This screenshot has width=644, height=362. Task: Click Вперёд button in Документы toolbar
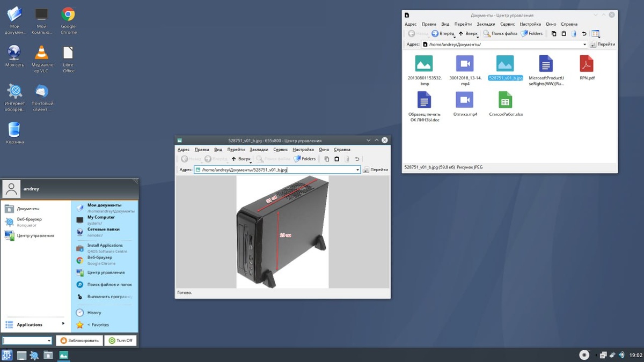[443, 34]
